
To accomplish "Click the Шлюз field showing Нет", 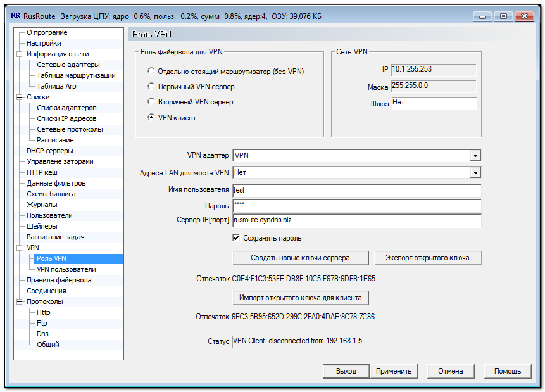I will coord(434,103).
